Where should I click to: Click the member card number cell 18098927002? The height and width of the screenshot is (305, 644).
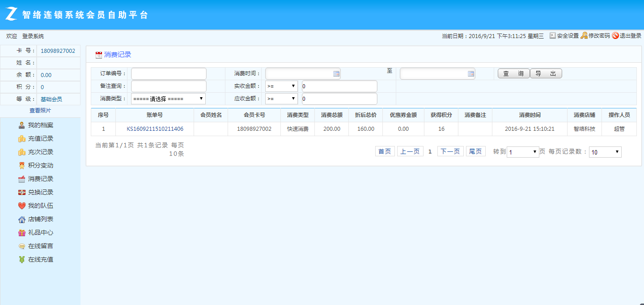point(254,129)
